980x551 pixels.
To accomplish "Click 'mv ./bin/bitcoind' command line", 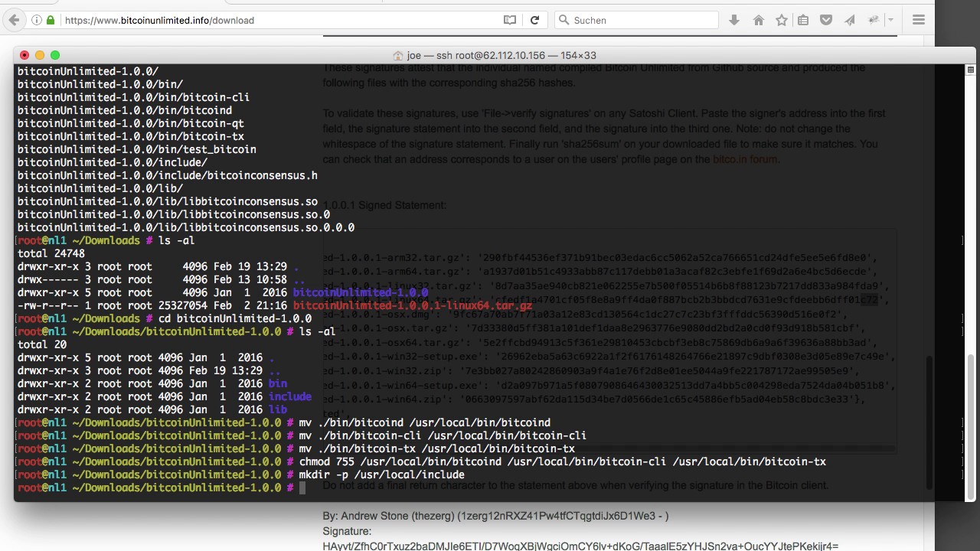I will 425,423.
